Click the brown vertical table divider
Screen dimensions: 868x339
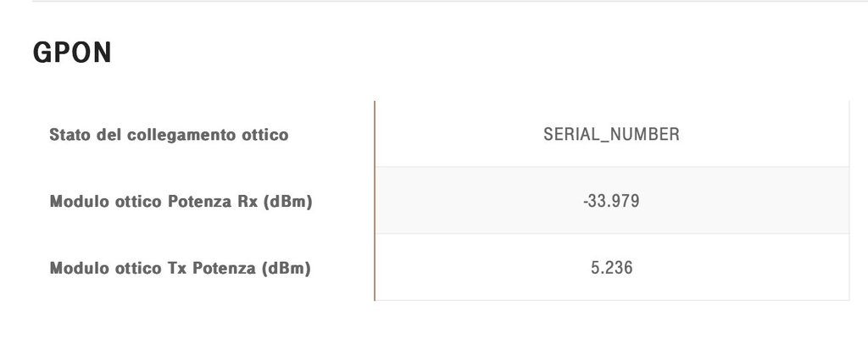pyautogui.click(x=375, y=201)
